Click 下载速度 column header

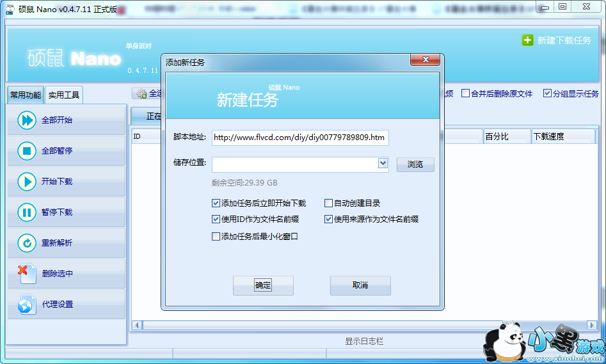coord(563,136)
